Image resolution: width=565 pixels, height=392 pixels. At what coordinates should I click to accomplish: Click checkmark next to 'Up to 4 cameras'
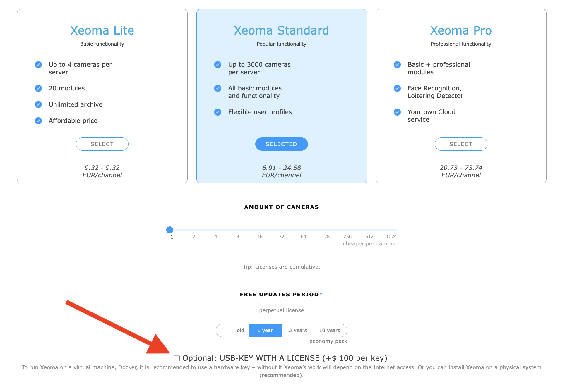(38, 65)
